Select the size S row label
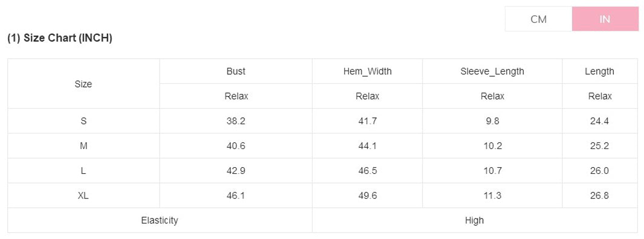This screenshot has height=239, width=644. click(83, 121)
